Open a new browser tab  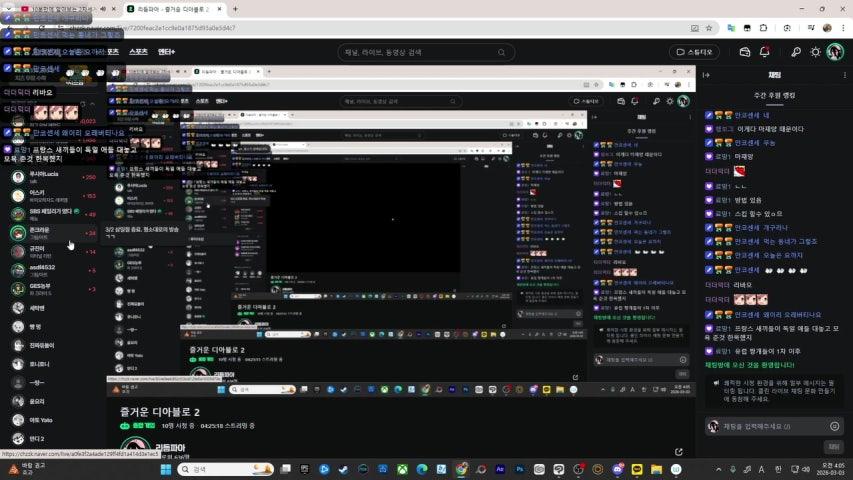[x=233, y=8]
